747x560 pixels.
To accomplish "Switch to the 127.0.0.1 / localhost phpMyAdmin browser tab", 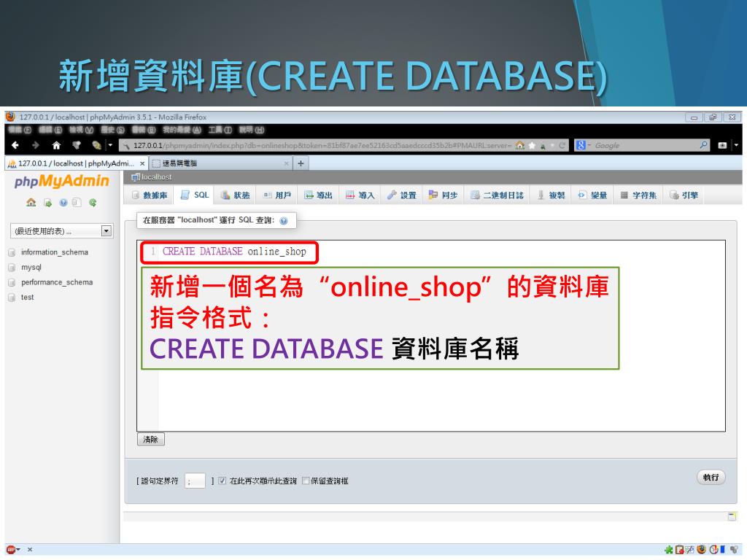I will point(76,163).
